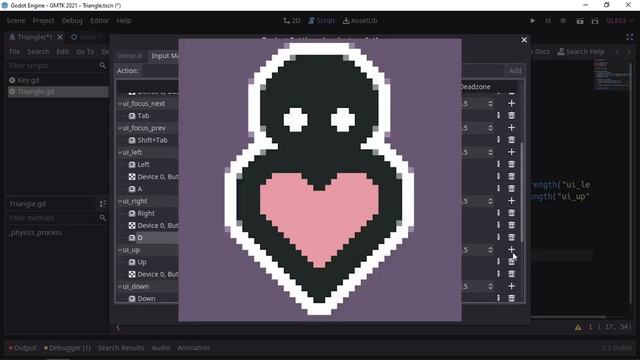
Task: Select Triangle.gd in the script list
Action: (x=58, y=91)
